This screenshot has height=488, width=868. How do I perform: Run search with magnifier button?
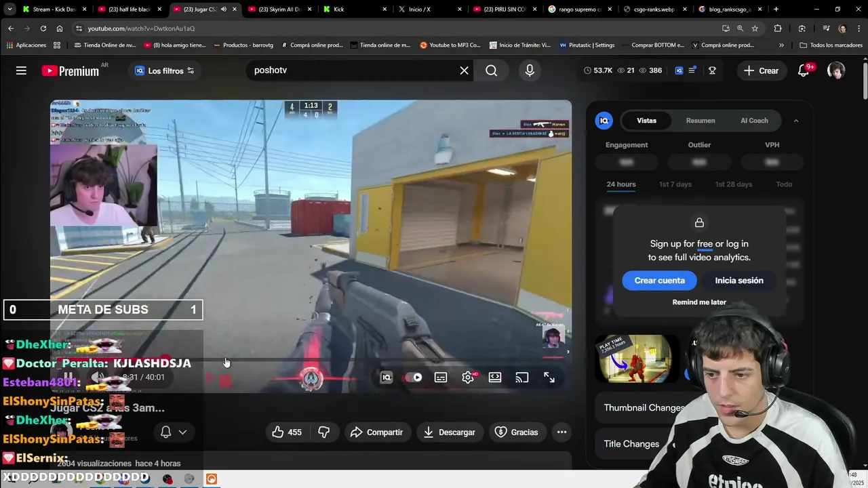[x=491, y=70]
